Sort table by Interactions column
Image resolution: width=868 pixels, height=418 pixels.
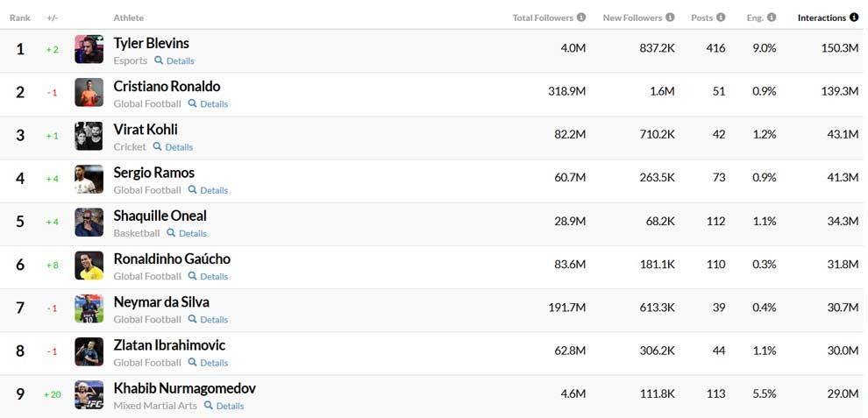tap(822, 18)
